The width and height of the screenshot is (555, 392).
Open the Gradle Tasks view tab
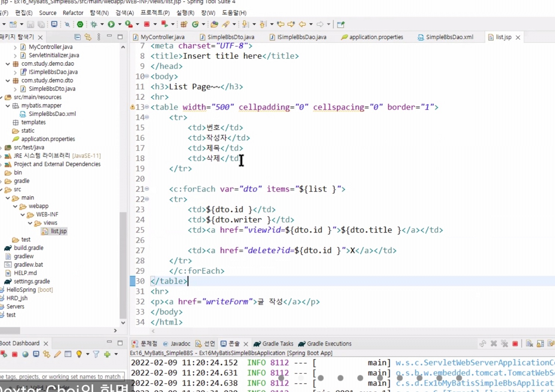point(274,344)
